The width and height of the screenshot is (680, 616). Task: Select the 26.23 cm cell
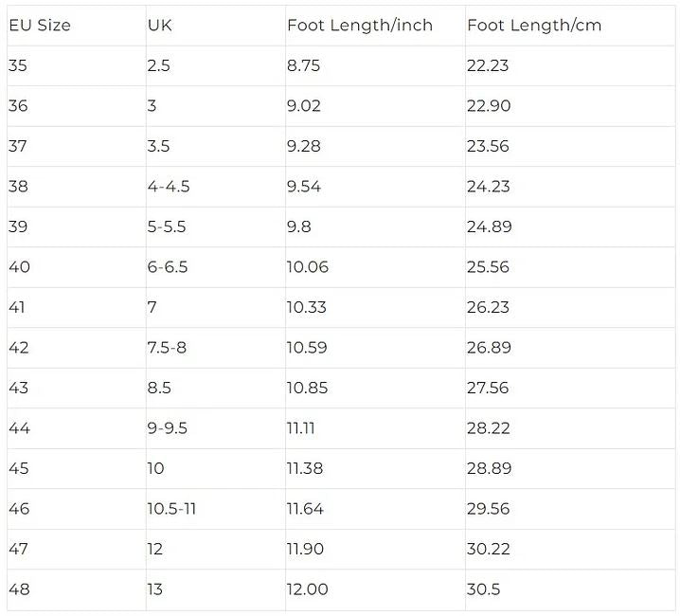pyautogui.click(x=489, y=307)
